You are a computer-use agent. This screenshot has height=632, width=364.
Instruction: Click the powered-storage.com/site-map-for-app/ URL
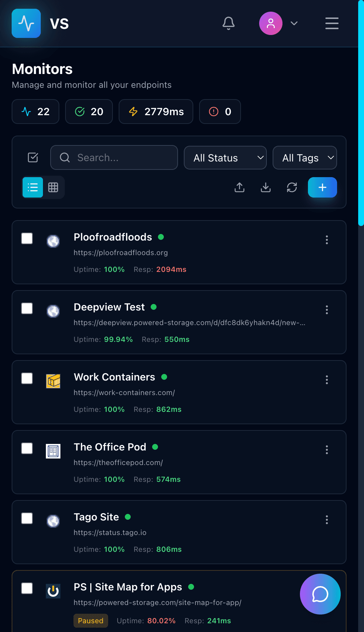(158, 602)
